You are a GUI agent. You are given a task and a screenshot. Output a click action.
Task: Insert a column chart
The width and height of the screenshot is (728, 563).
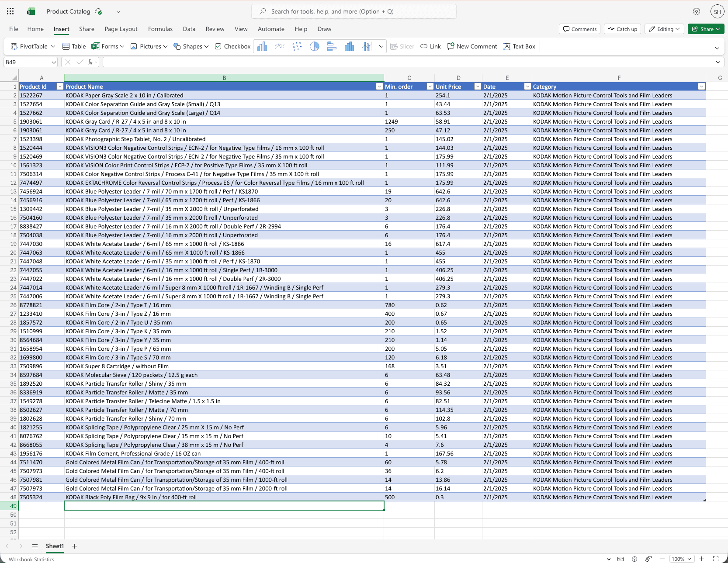262,46
